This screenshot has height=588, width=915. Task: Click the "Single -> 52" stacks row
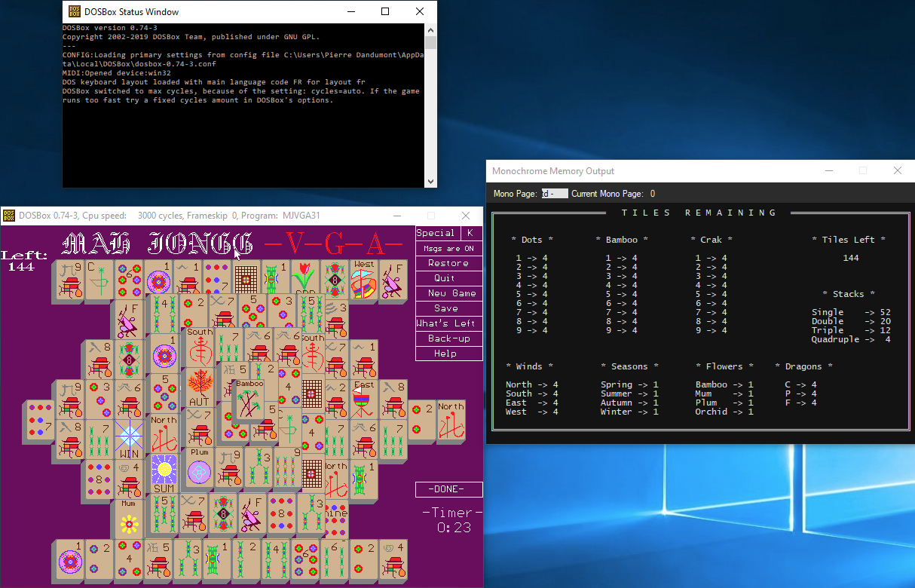coord(851,312)
